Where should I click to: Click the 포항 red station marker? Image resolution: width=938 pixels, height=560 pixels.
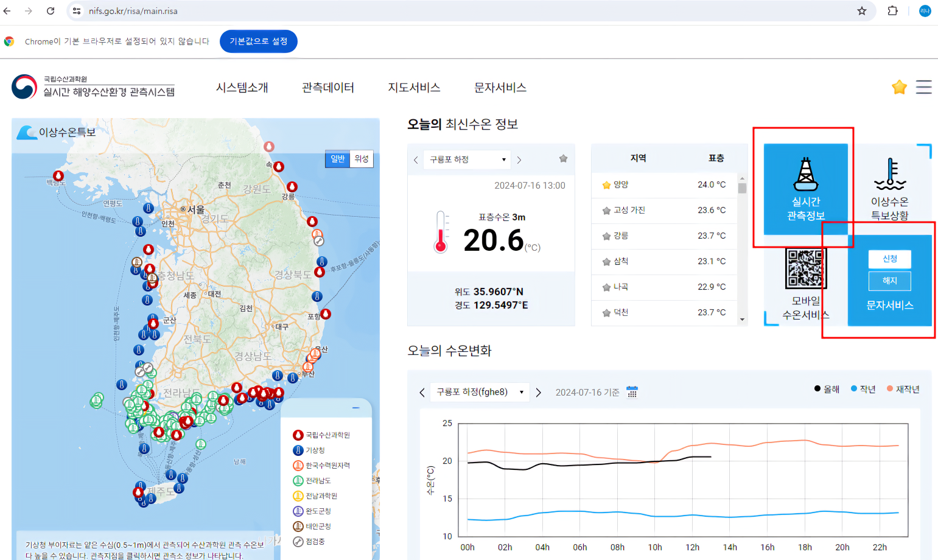click(326, 314)
